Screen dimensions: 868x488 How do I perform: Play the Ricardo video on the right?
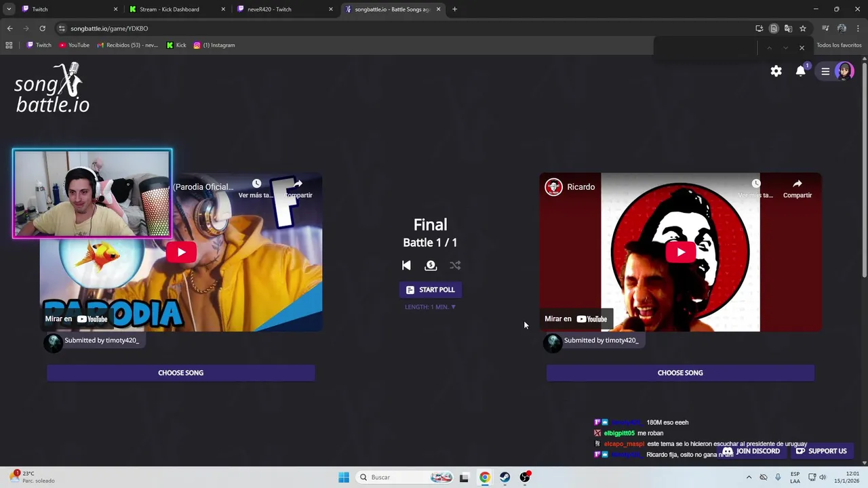point(680,252)
